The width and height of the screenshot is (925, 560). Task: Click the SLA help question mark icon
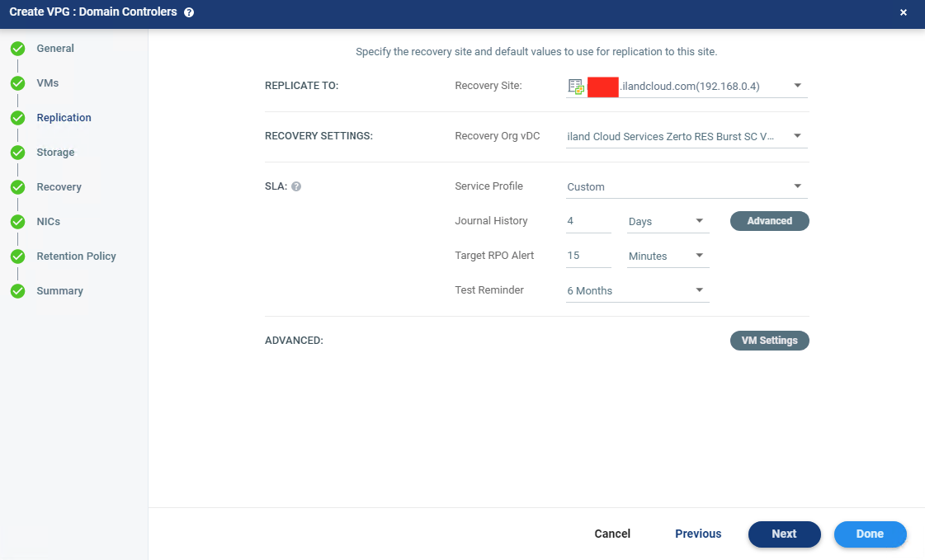(x=296, y=186)
